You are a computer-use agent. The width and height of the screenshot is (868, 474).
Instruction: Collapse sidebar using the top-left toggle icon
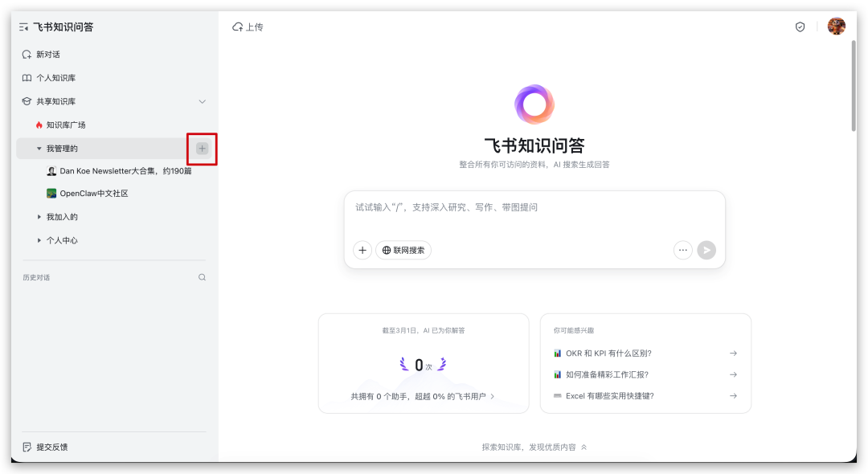click(x=24, y=27)
